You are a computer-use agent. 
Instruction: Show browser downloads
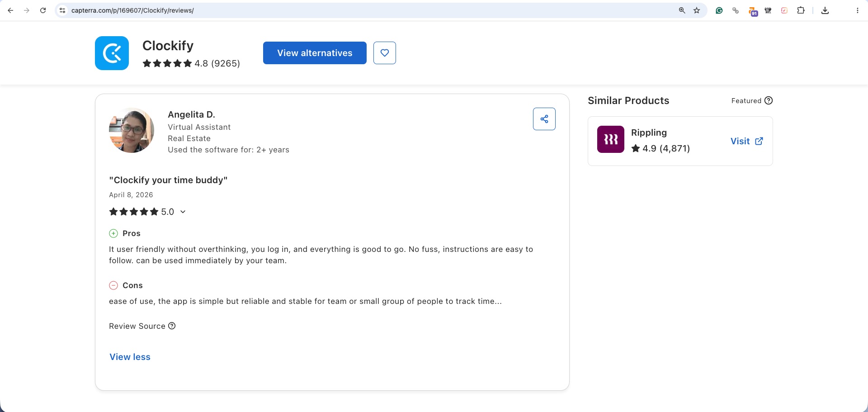(x=825, y=10)
